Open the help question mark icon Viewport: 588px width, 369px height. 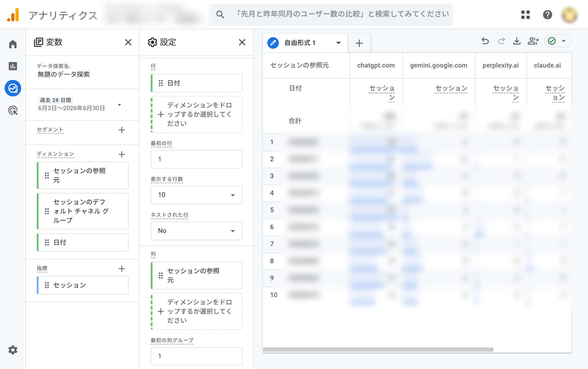pos(548,15)
